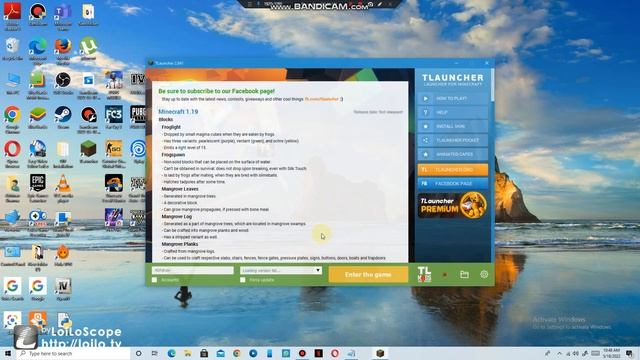Screen dimensions: 640x360
Task: Open the HELP sidebar item
Action: (x=453, y=112)
